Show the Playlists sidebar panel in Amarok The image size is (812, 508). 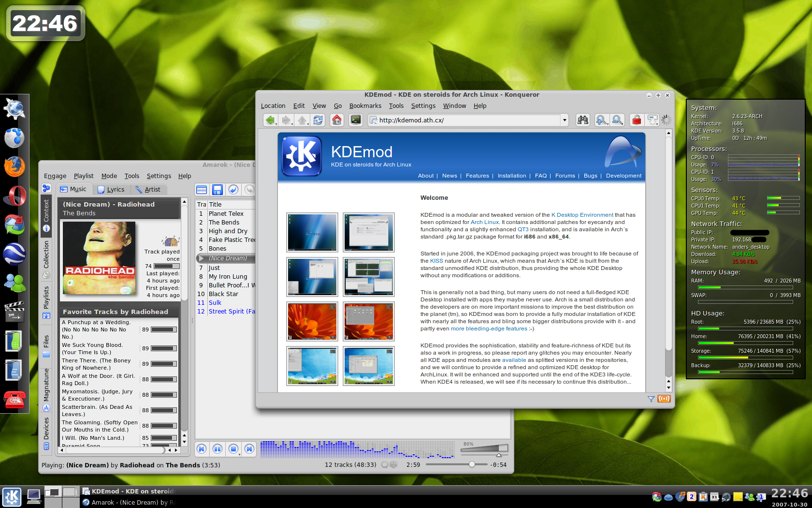tap(46, 302)
